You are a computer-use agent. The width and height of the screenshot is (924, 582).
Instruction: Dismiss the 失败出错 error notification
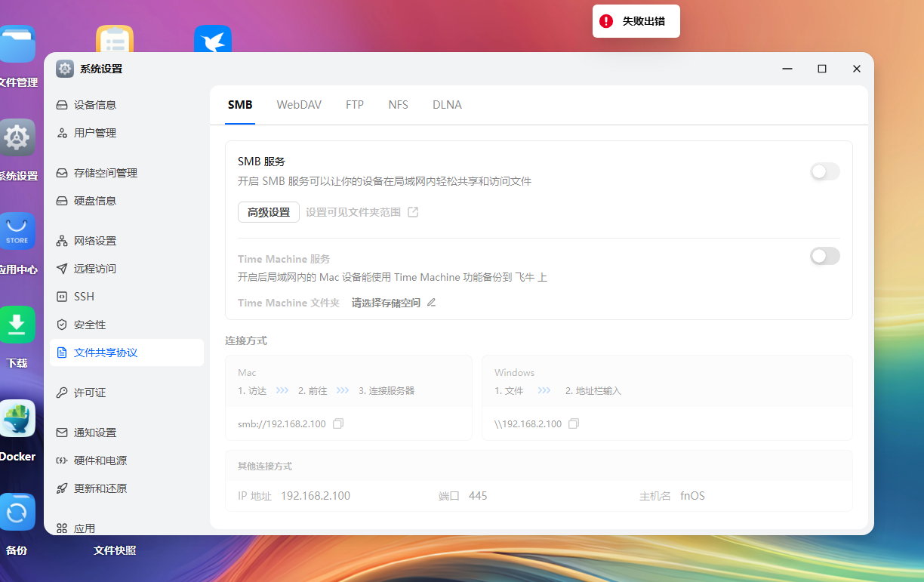click(636, 21)
